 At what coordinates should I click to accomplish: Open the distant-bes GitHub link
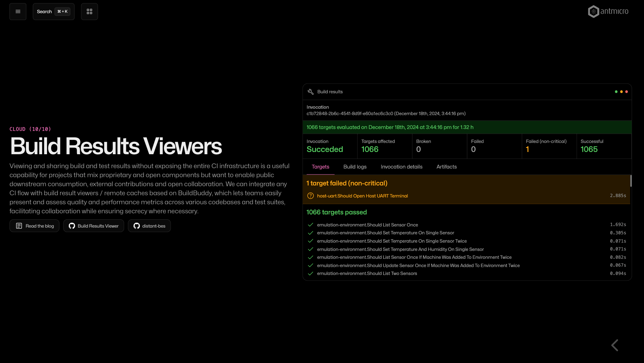(x=149, y=226)
